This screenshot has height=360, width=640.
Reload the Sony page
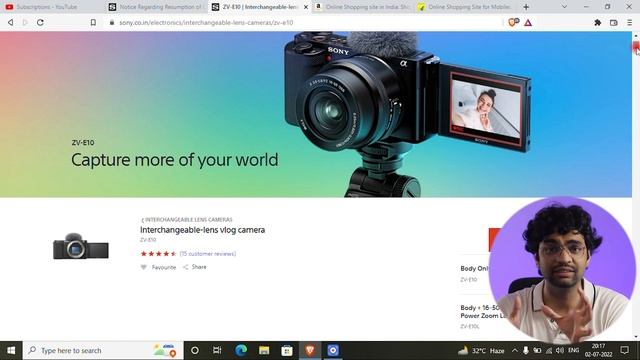click(40, 22)
